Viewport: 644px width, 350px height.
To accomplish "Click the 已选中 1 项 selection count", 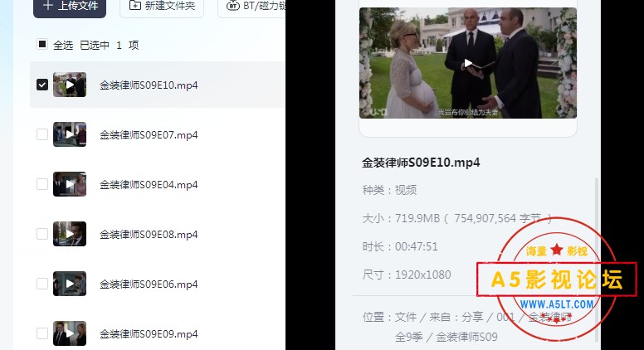I will click(110, 45).
